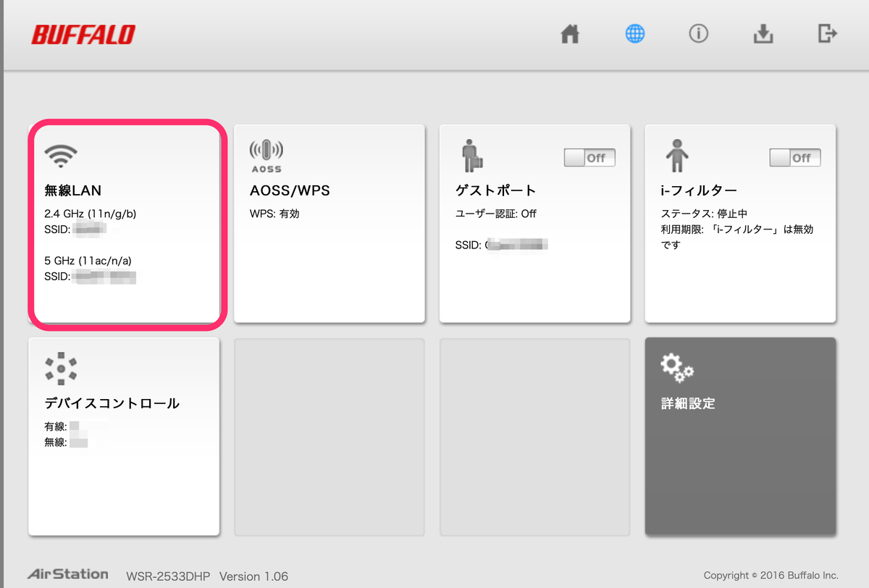Click the AirStation footer logo
869x588 pixels.
click(68, 574)
